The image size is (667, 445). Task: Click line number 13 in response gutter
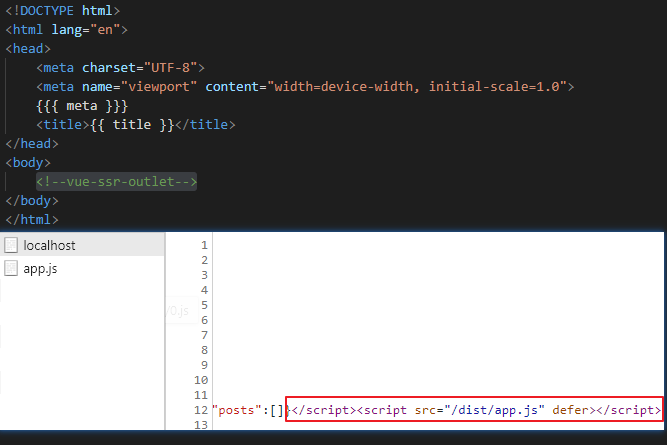[x=201, y=425]
